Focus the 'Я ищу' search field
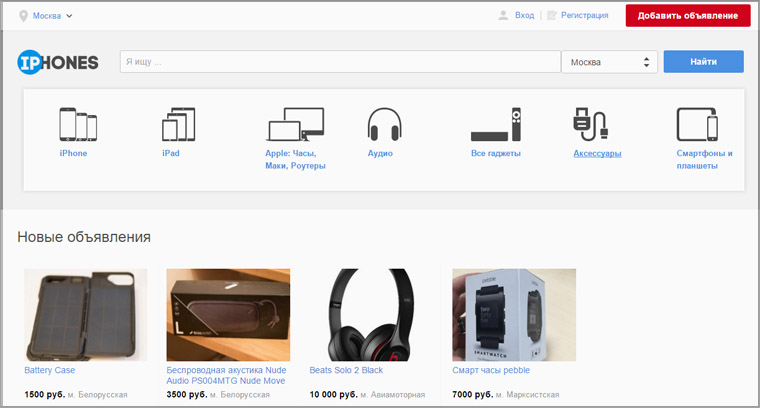Viewport: 760px width, 408px height. [x=340, y=62]
